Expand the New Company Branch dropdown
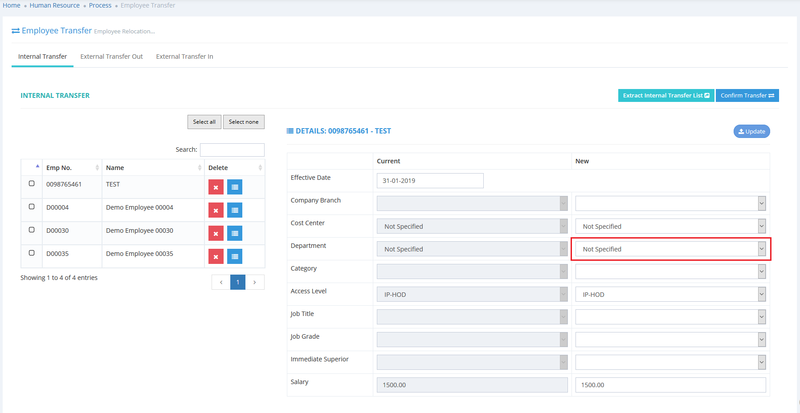The image size is (800, 413). pyautogui.click(x=670, y=203)
